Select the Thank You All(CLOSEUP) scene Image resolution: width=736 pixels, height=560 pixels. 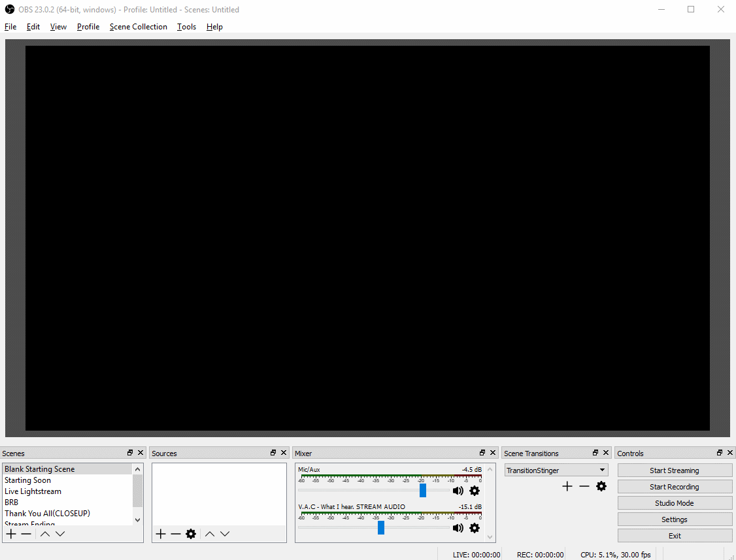click(x=67, y=513)
